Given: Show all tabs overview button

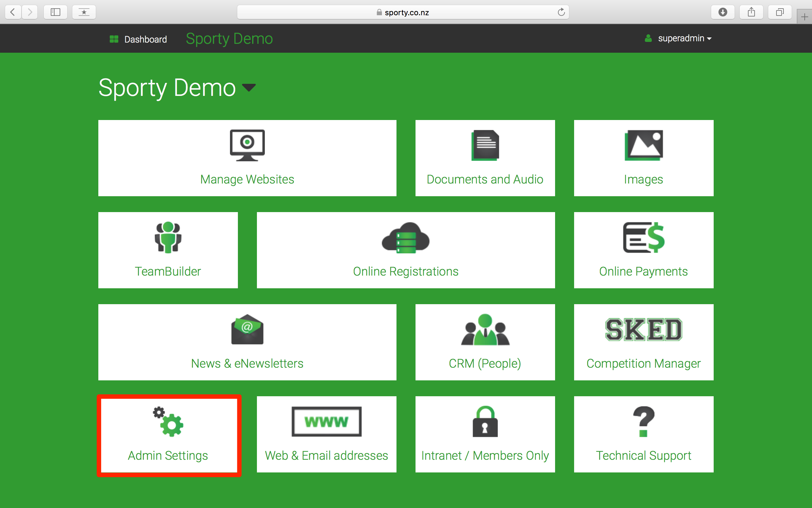Looking at the screenshot, I should coord(780,12).
